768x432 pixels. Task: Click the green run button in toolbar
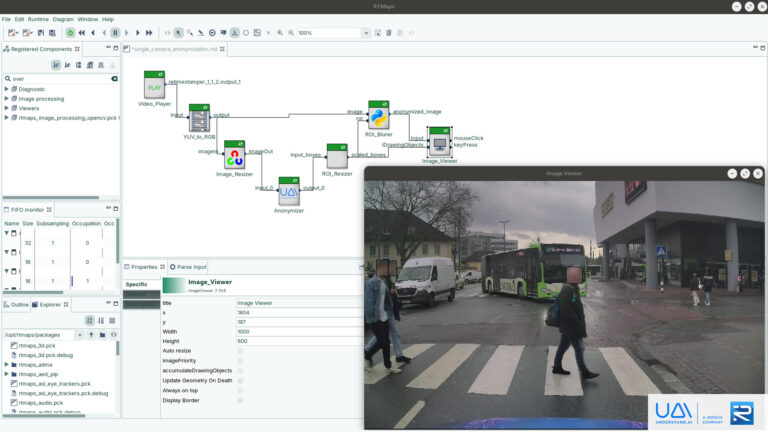[70, 32]
